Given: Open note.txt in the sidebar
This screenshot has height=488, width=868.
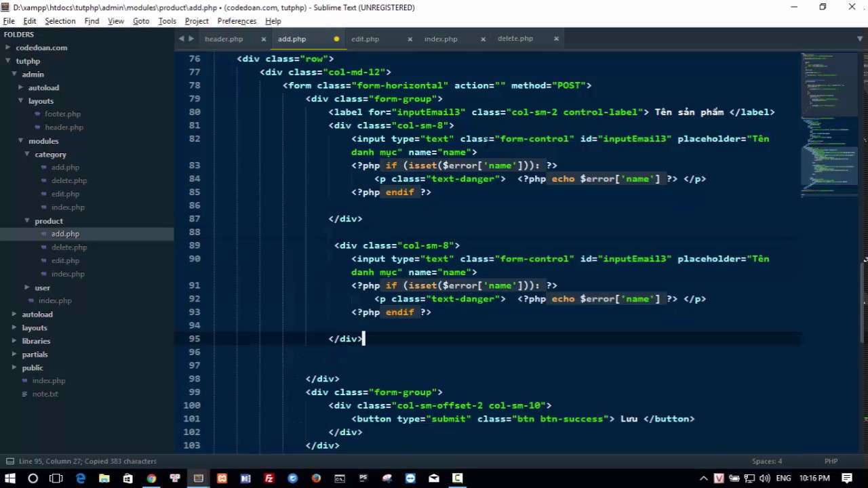Looking at the screenshot, I should (x=45, y=394).
